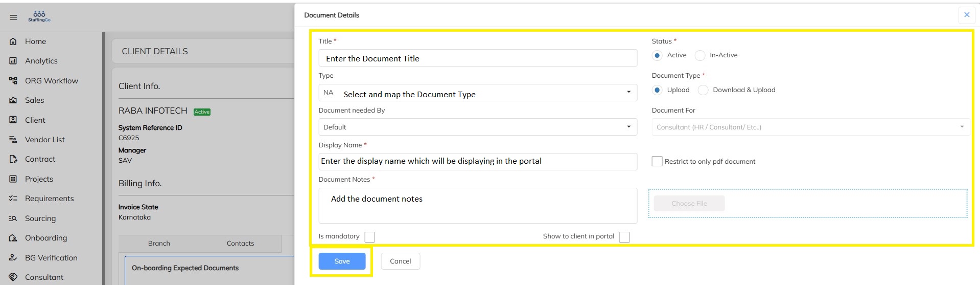Choose Download & Upload document type
Viewport: 980px width, 285px height.
[703, 90]
